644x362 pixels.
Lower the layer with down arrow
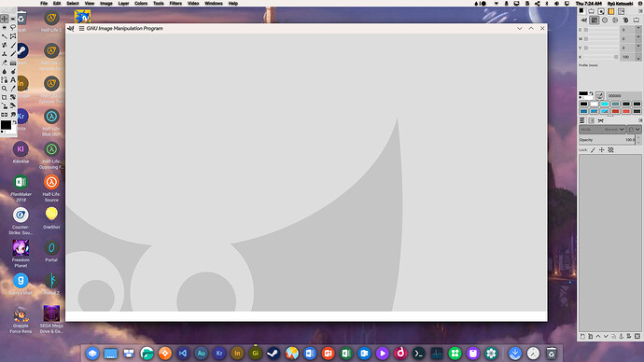click(x=606, y=336)
